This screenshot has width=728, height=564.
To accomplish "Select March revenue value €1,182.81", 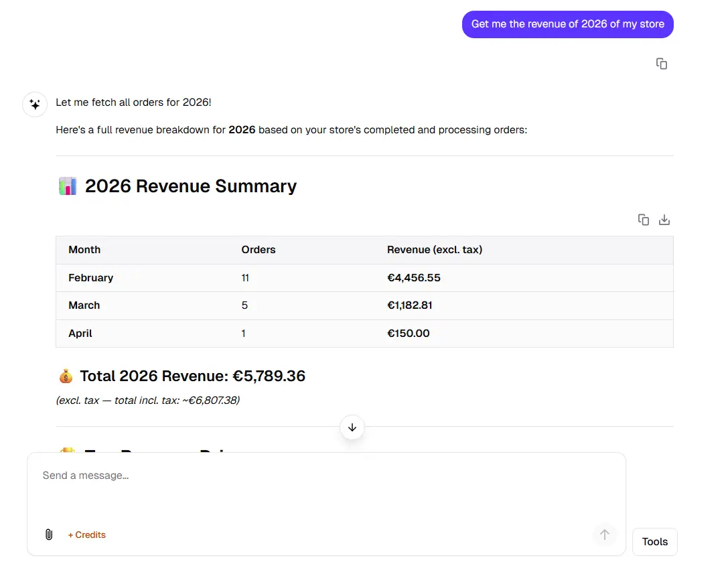I will click(x=410, y=305).
